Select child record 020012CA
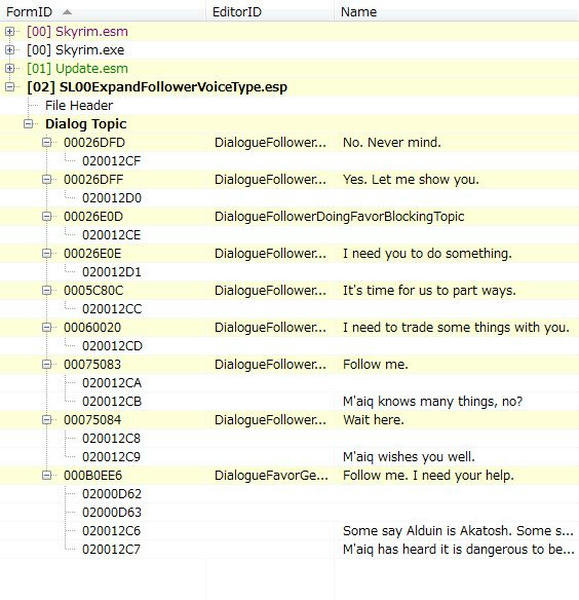The height and width of the screenshot is (600, 579). coord(112,383)
